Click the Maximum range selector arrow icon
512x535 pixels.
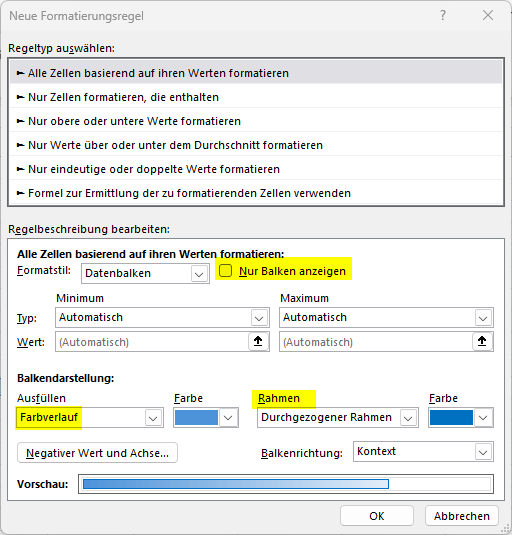coord(482,341)
